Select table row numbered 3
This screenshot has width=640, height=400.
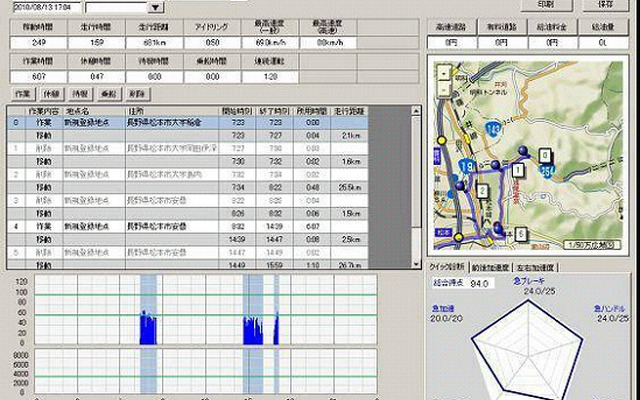pyautogui.click(x=188, y=201)
